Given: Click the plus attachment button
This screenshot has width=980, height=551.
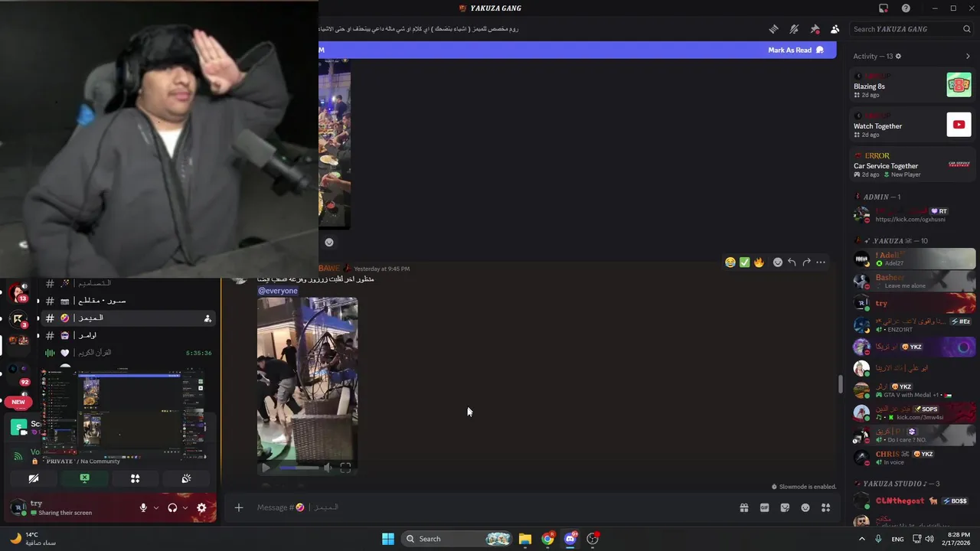Looking at the screenshot, I should 239,507.
